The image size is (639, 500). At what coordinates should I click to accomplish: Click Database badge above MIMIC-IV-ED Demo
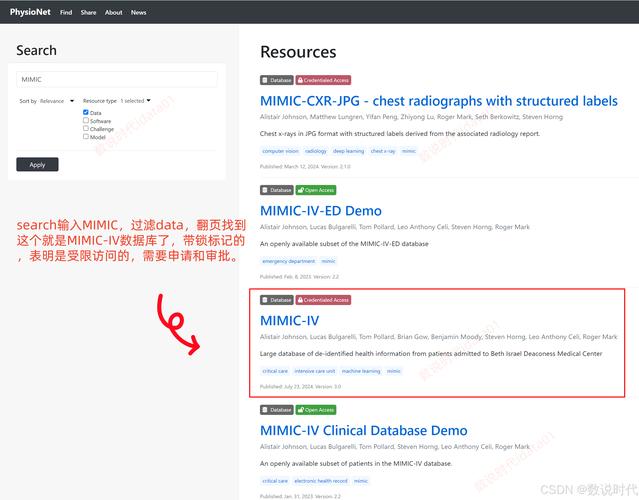pos(277,190)
